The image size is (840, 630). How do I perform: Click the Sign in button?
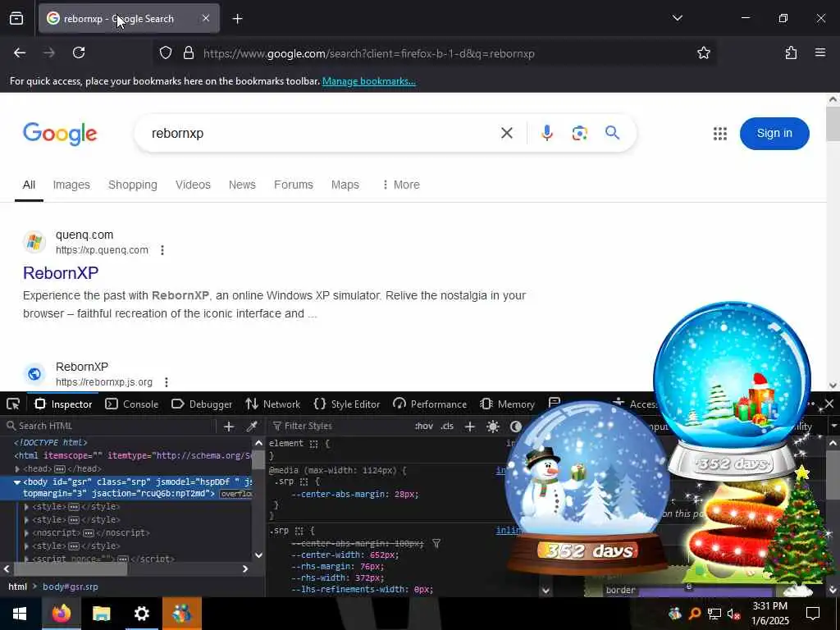[x=774, y=134]
